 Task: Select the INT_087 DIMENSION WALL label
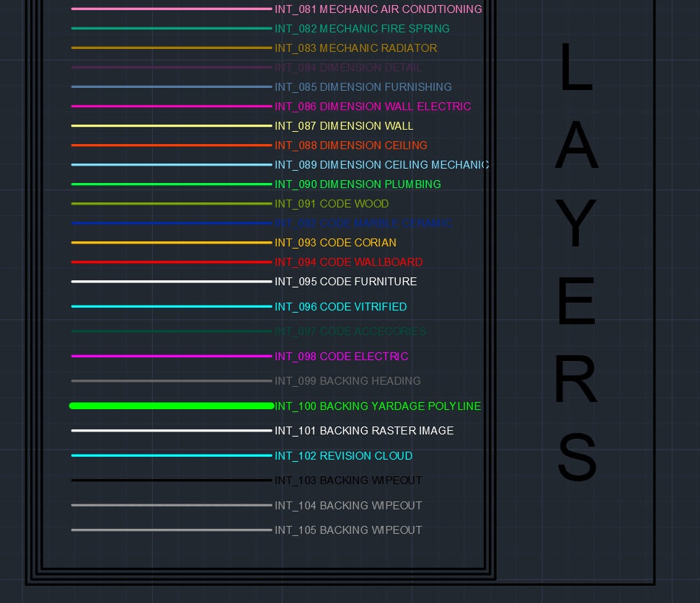point(342,126)
